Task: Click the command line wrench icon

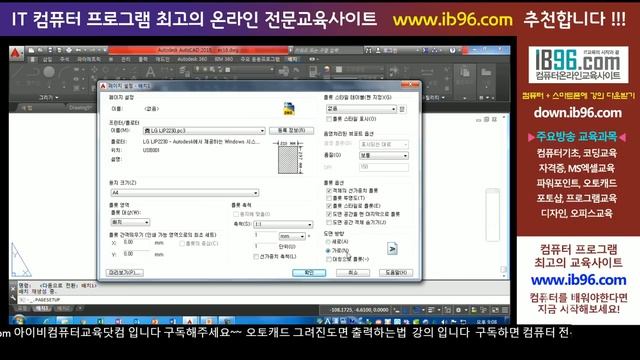Action: [13, 298]
